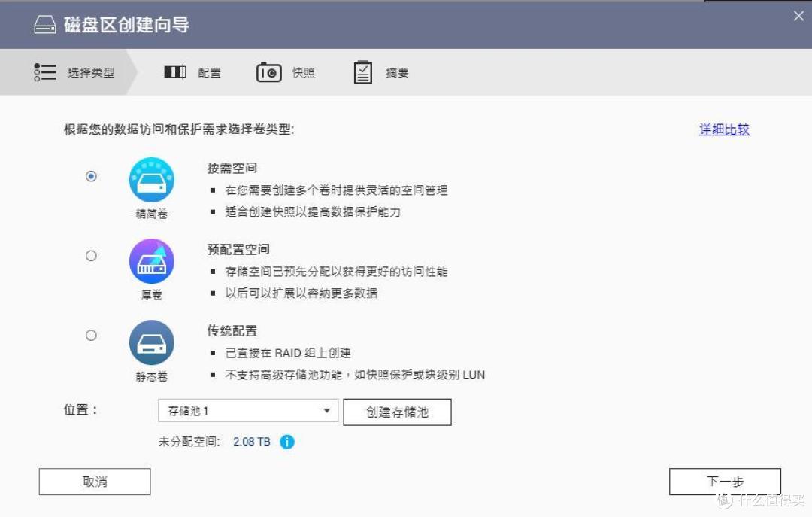Click the summary checklist icon in wizard steps
The image size is (812, 517).
[363, 72]
